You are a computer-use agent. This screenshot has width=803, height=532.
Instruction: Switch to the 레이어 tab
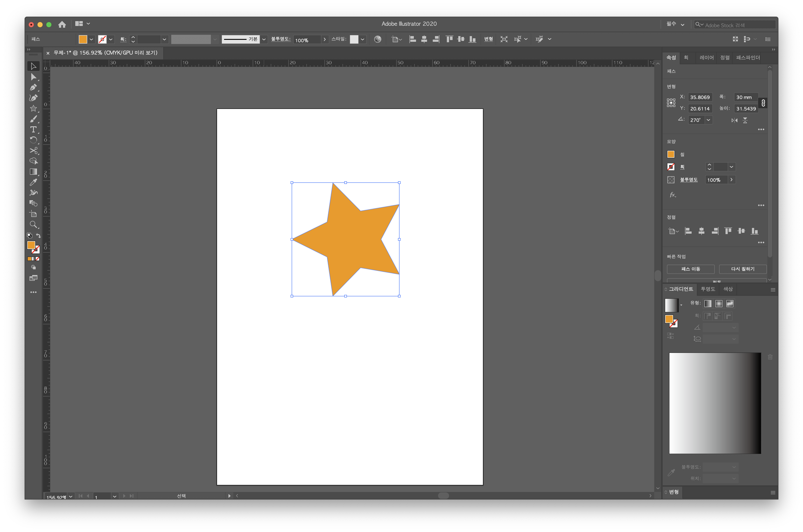[x=707, y=58]
